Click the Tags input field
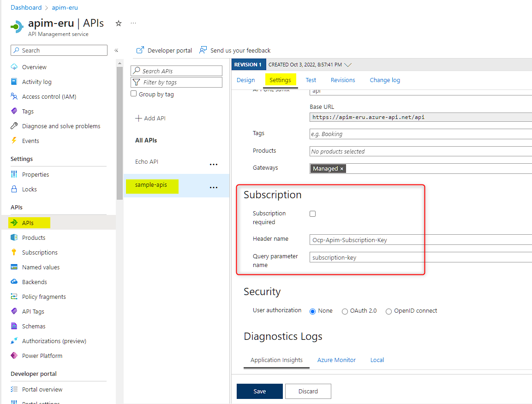This screenshot has height=404, width=532. click(x=421, y=134)
